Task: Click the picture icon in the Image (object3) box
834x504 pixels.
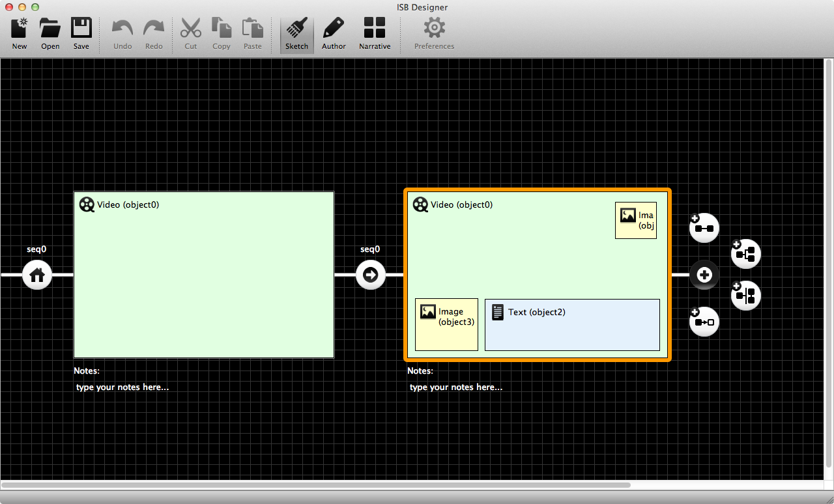Action: (428, 312)
